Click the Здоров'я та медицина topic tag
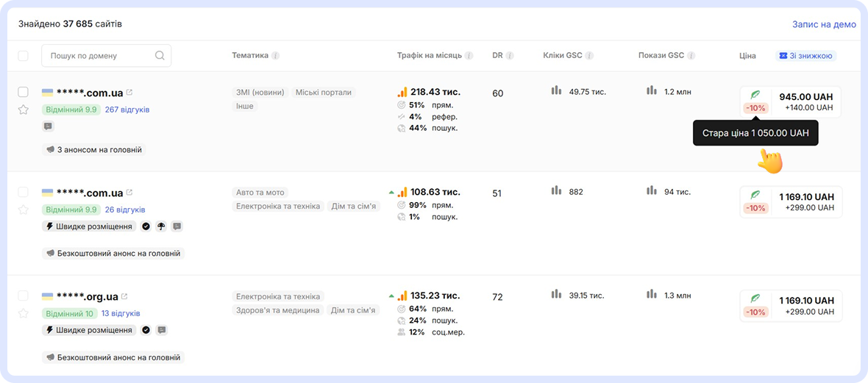Screen dimensions: 868x383 pyautogui.click(x=277, y=310)
